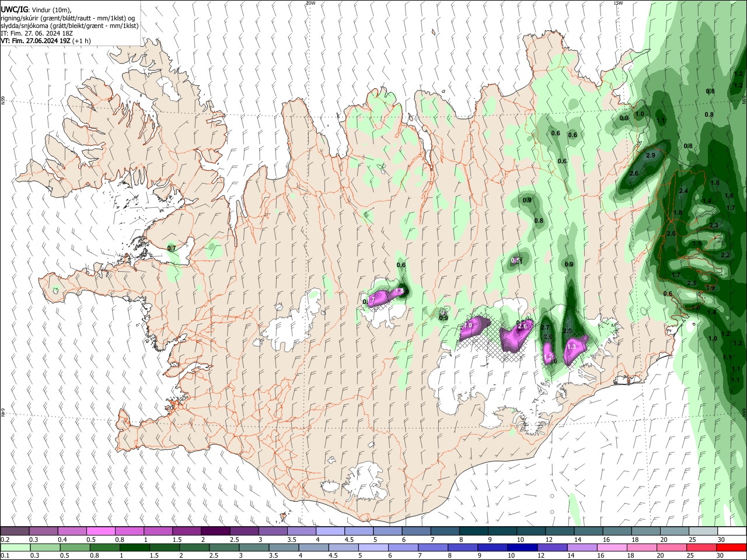Viewport: 747px width, 560px height.
Task: Click the '2.9' precipitation value in the northeast
Action: click(x=651, y=156)
